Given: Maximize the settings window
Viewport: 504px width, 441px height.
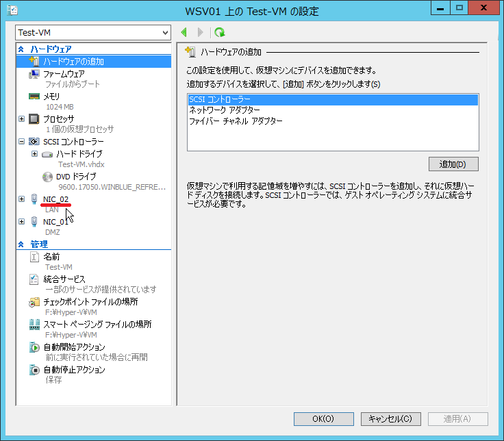Looking at the screenshot, I should click(x=459, y=8).
